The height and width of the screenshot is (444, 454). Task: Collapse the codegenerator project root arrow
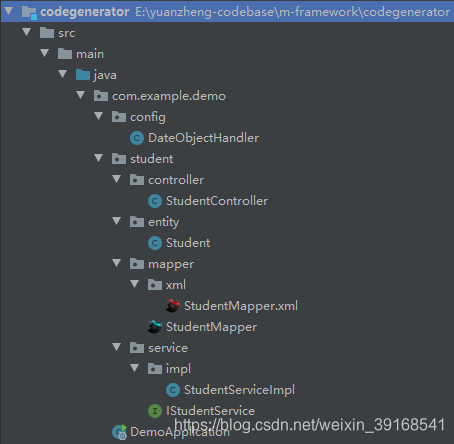point(9,11)
